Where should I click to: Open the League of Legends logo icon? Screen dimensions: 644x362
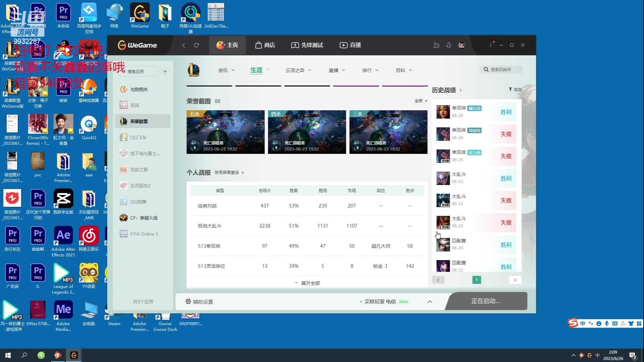(194, 70)
